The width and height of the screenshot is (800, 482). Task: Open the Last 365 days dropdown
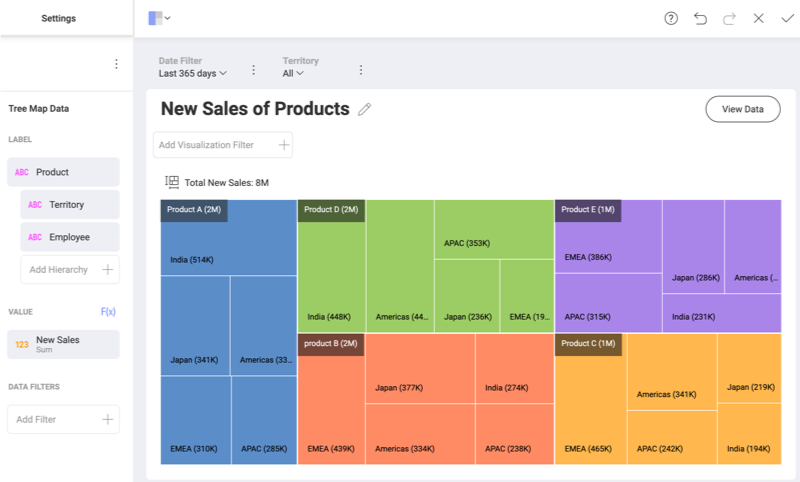(193, 73)
